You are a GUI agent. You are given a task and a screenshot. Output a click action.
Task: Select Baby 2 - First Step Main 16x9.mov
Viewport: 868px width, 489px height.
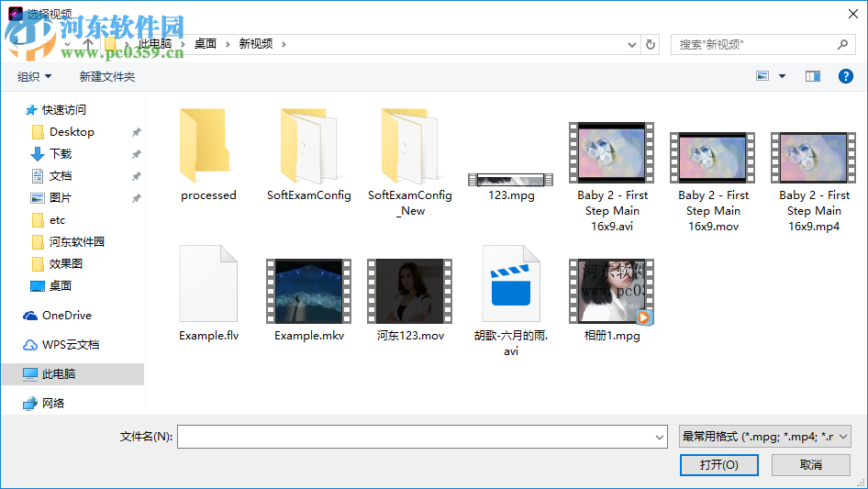click(713, 183)
